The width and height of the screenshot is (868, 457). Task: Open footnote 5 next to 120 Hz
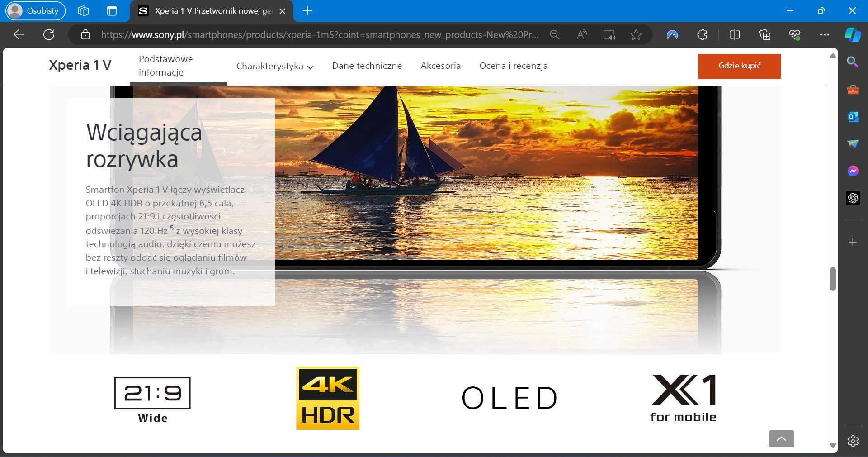172,228
